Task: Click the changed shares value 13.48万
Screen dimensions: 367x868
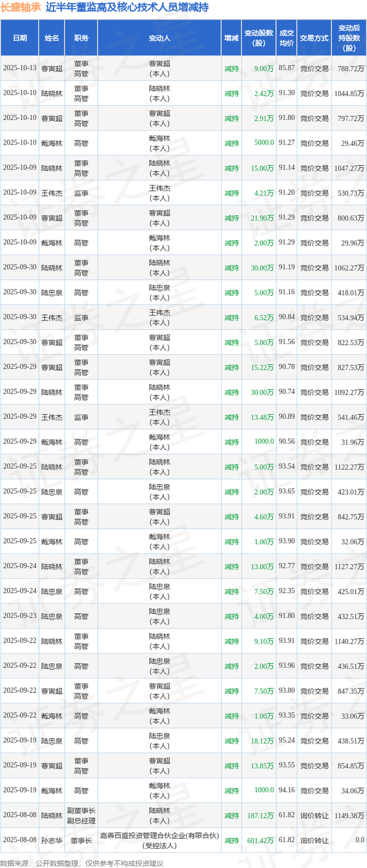Action: coord(262,417)
